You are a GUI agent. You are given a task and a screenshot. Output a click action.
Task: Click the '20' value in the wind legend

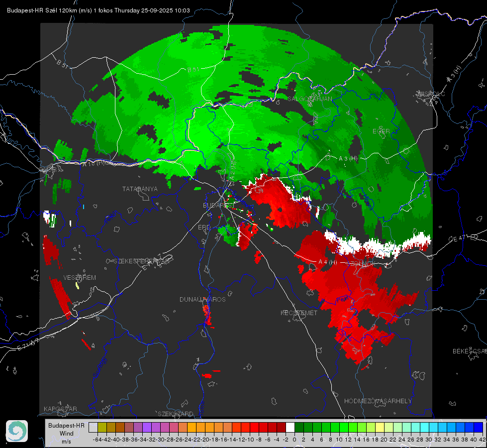pyautogui.click(x=384, y=440)
